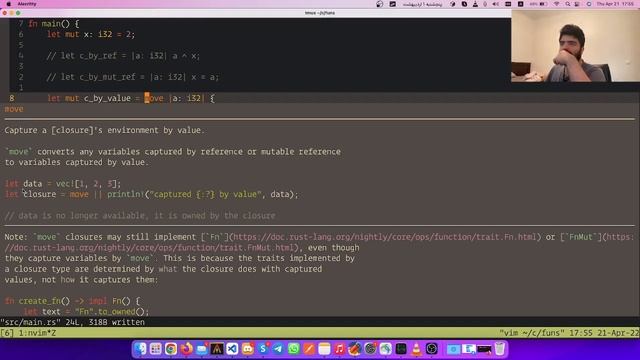Viewport: 640px width, 360px height.
Task: Click the webcam overlay thumbnail
Action: pos(575,46)
